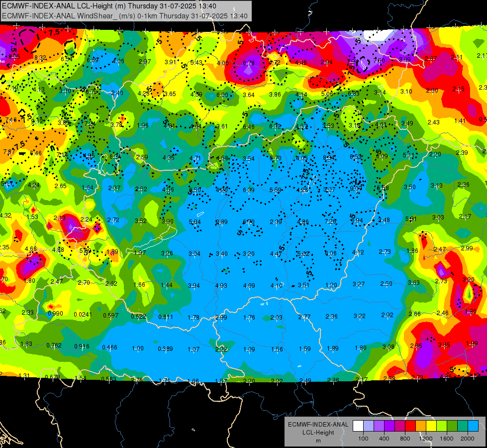Image resolution: width=487 pixels, height=448 pixels.
Task: Click the legend tick label 1200
Action: click(x=426, y=439)
